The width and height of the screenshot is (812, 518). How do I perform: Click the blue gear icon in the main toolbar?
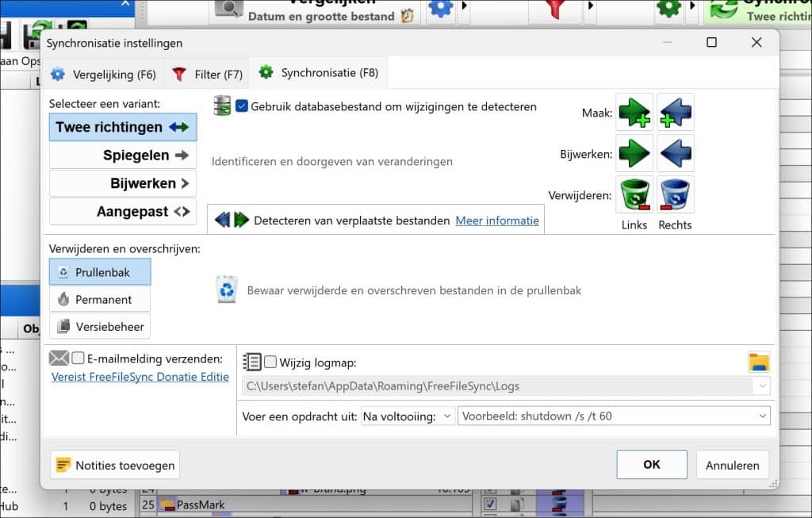pyautogui.click(x=441, y=8)
